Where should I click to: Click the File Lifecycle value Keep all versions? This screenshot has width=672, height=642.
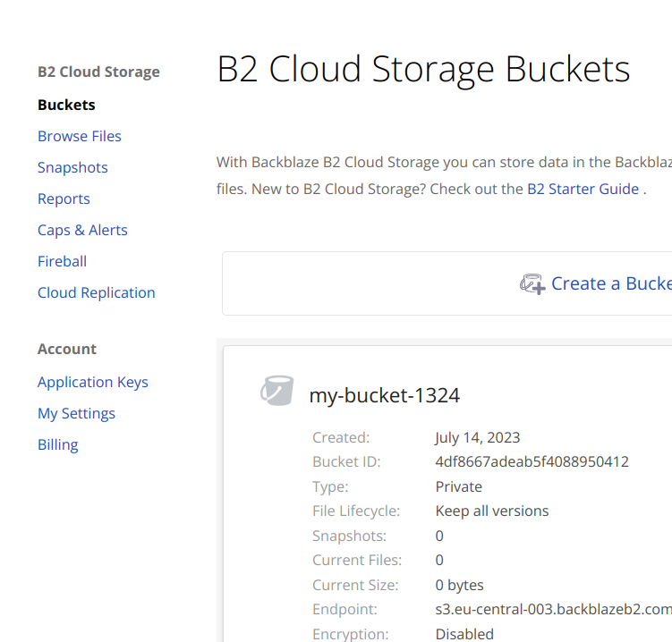tap(491, 511)
